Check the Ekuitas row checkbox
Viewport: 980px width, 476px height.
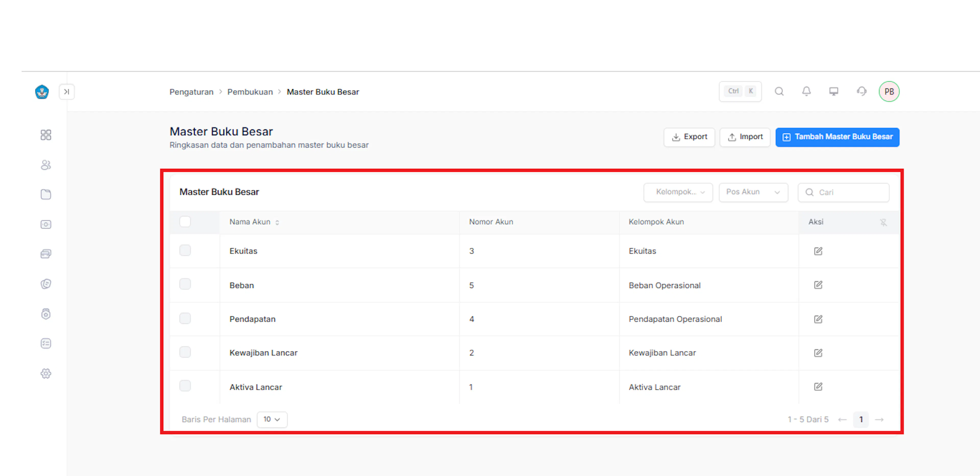185,250
